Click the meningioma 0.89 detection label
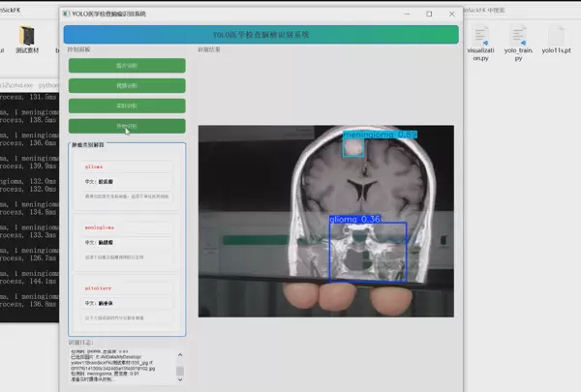This screenshot has height=392, width=581. pos(381,135)
